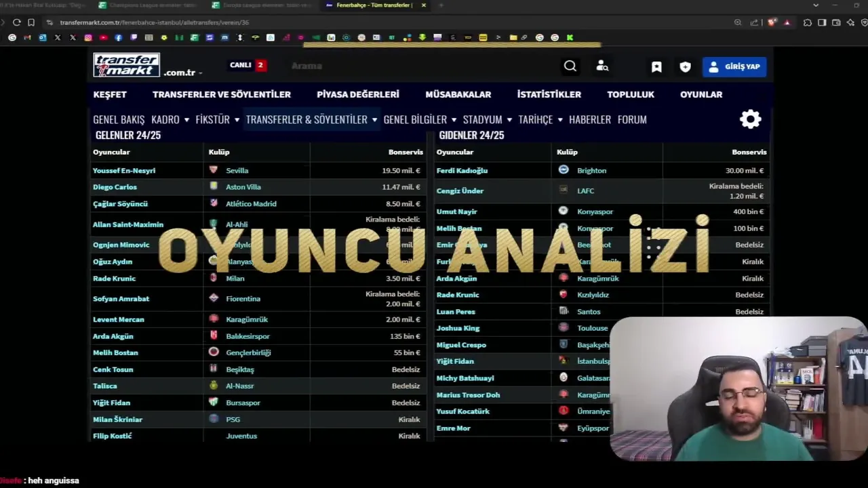Screen dimensions: 868x488
Task: Open PİYASA DEĞERLERİ menu
Action: [358, 94]
